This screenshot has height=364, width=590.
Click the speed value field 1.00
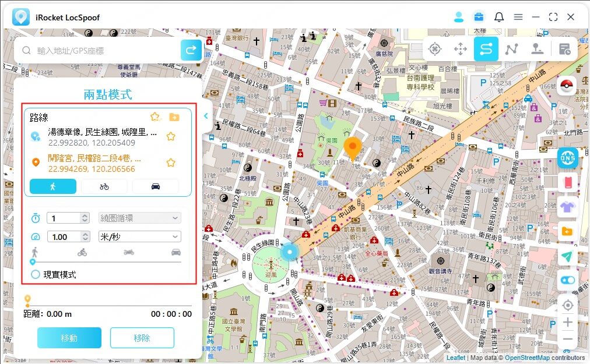64,237
